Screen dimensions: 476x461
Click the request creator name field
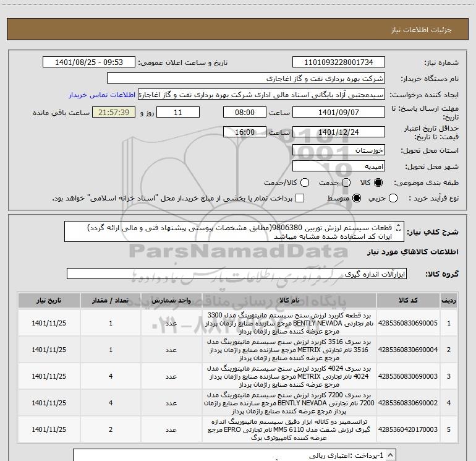pos(261,95)
